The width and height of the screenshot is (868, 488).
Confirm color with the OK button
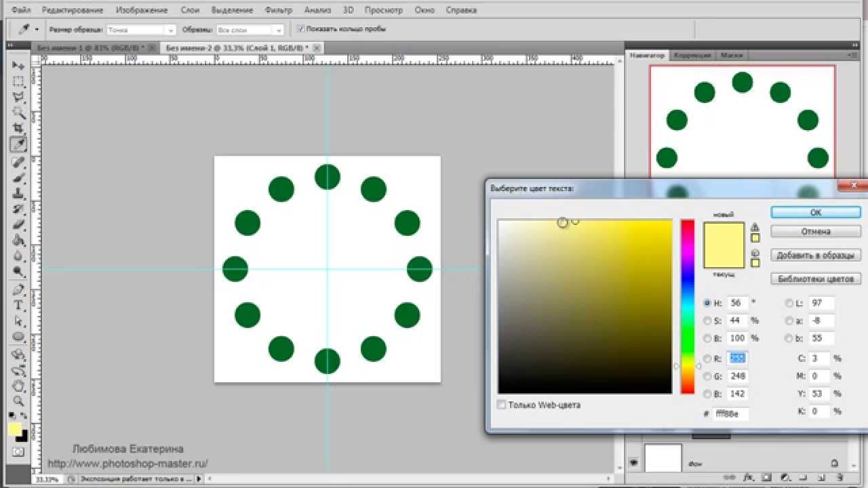coord(816,212)
